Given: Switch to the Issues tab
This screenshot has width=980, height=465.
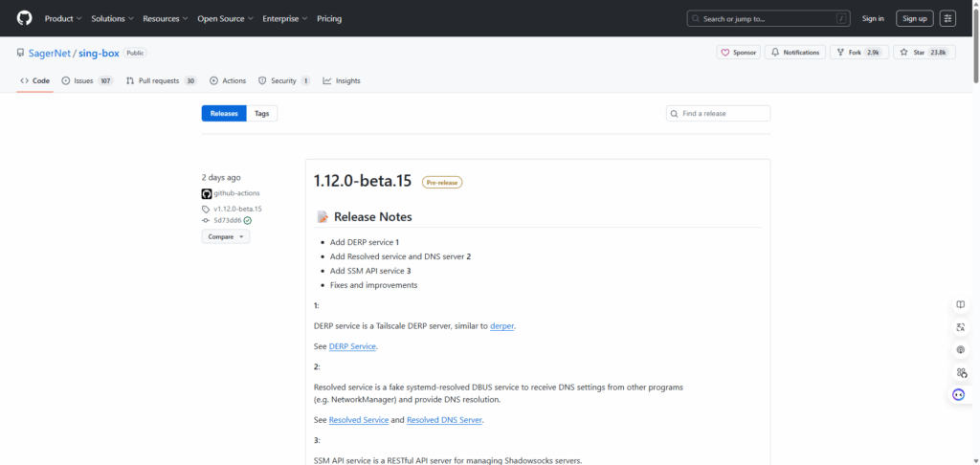Looking at the screenshot, I should click(87, 81).
